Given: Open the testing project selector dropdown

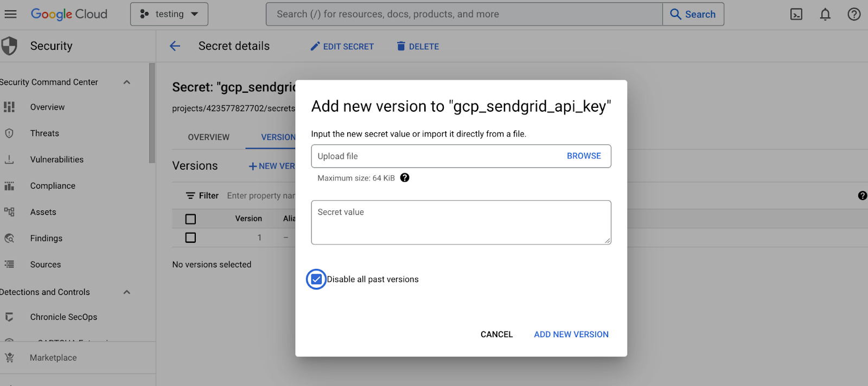Looking at the screenshot, I should pyautogui.click(x=169, y=14).
